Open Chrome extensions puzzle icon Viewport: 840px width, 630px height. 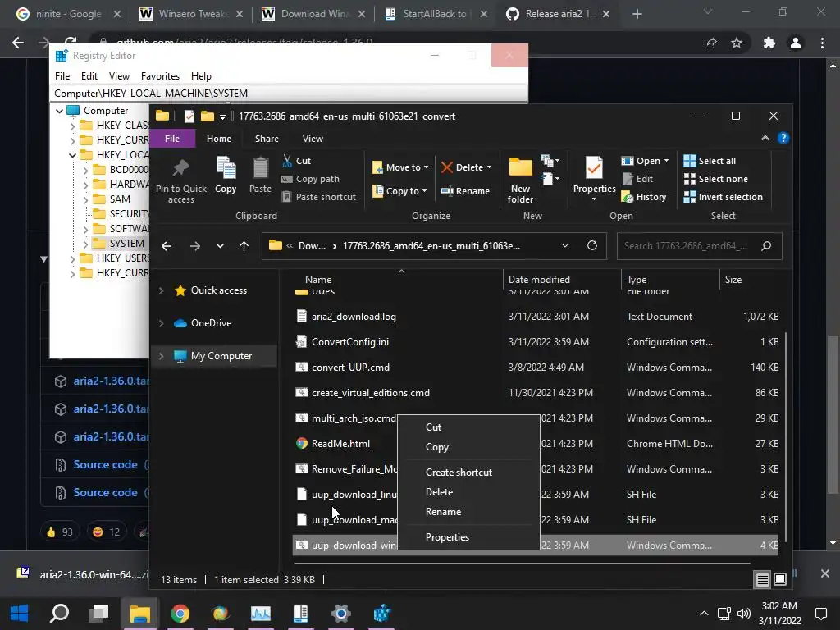769,43
